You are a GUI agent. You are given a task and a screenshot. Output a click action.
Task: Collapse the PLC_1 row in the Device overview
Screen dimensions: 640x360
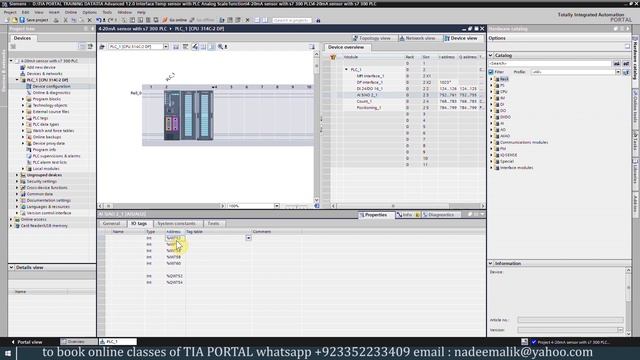(347, 69)
